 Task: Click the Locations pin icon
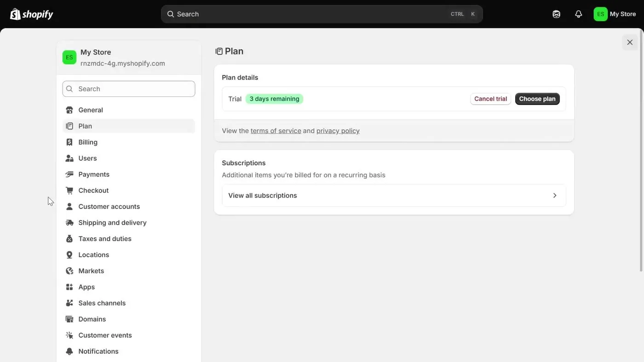(69, 255)
